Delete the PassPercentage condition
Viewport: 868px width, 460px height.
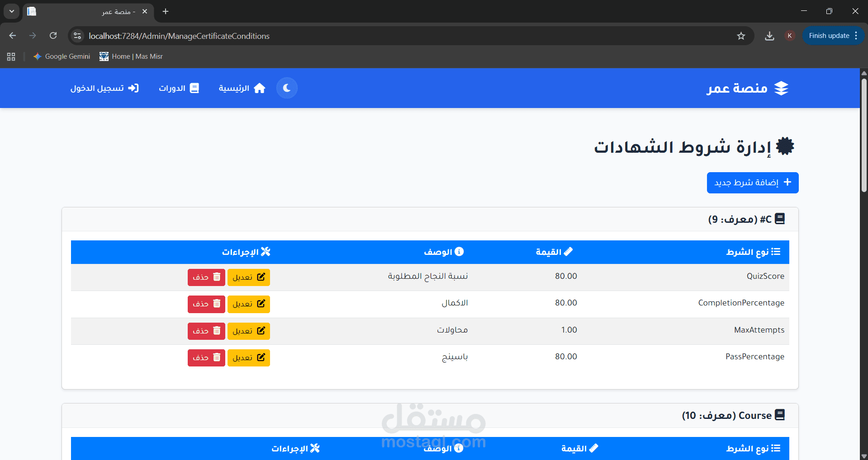pos(206,358)
